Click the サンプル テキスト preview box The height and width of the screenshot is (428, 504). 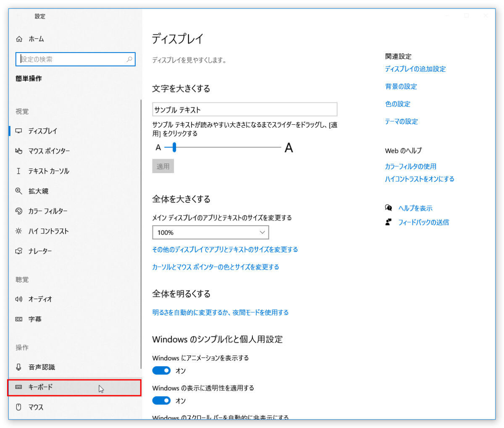coord(244,110)
